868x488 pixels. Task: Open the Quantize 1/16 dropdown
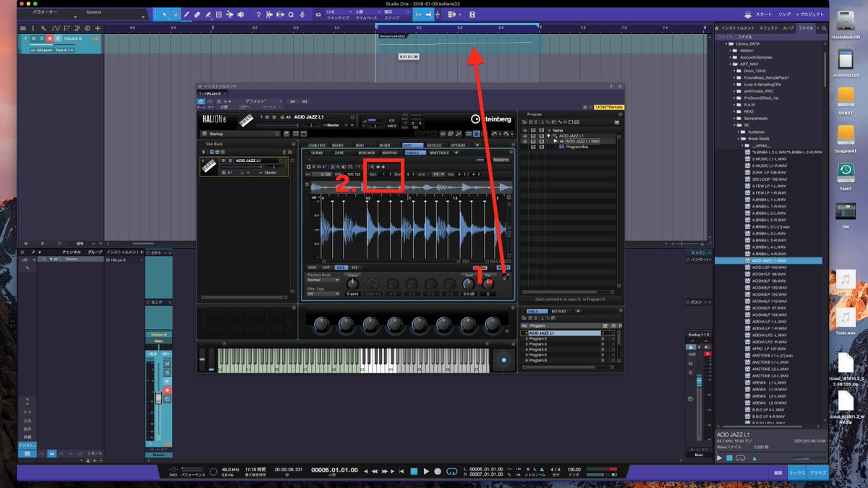click(x=339, y=12)
